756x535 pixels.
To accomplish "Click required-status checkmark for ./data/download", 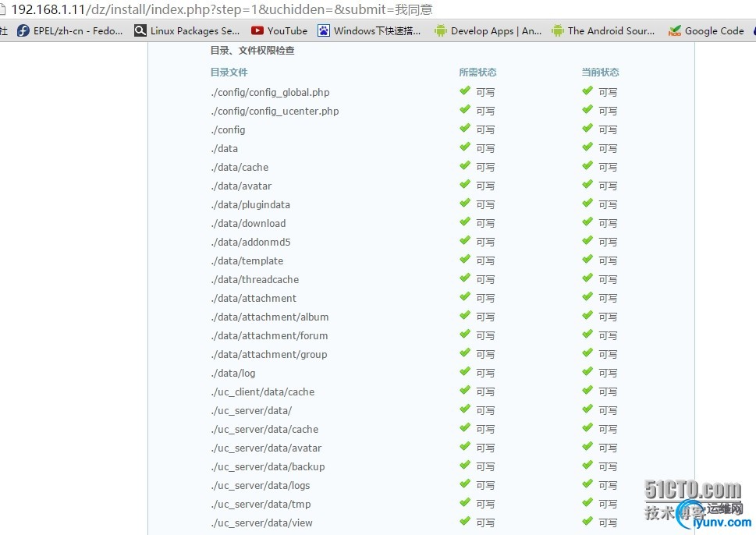I will [x=465, y=221].
